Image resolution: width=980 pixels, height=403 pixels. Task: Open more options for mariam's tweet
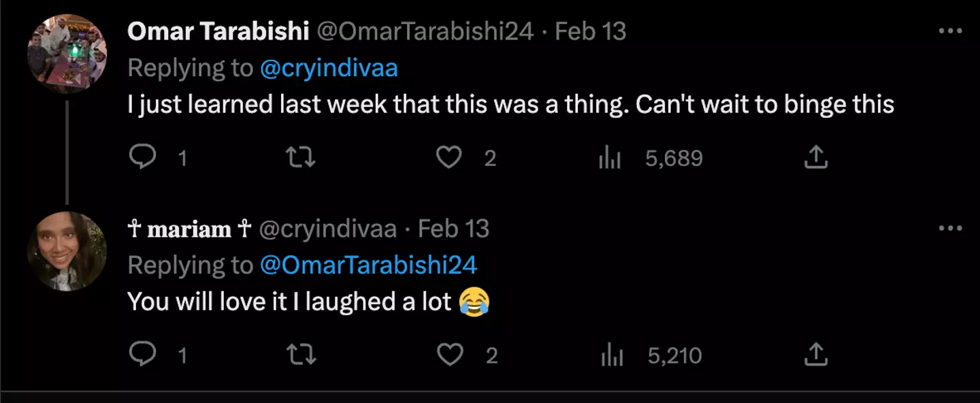click(x=950, y=228)
